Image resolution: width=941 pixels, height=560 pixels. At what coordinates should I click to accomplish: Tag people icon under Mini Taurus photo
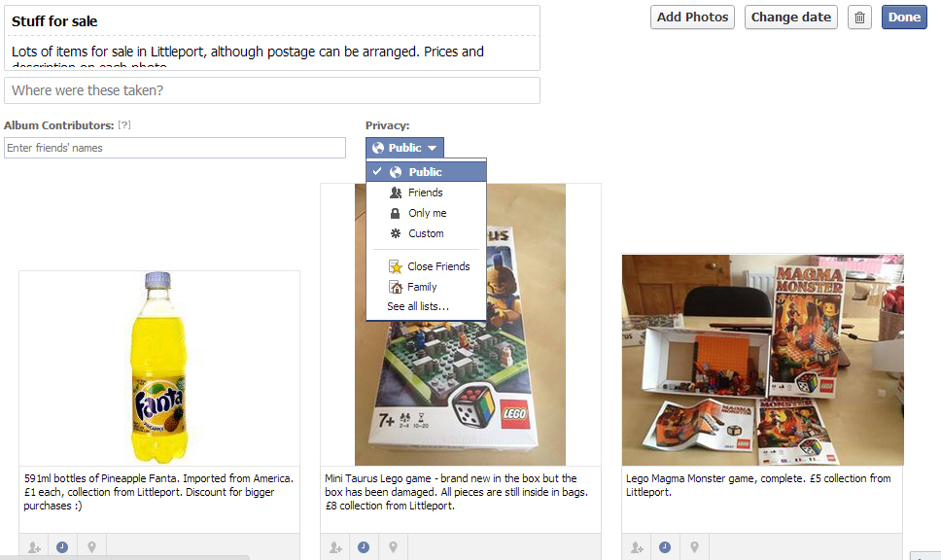coord(335,546)
